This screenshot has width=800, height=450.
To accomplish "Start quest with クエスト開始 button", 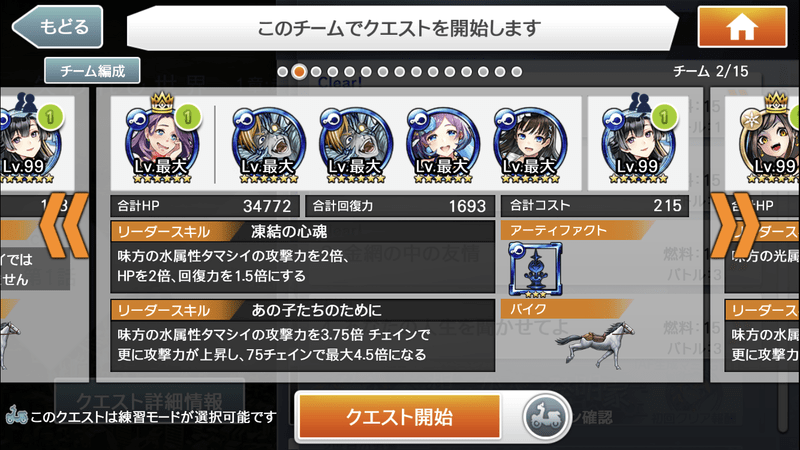I will [x=399, y=417].
